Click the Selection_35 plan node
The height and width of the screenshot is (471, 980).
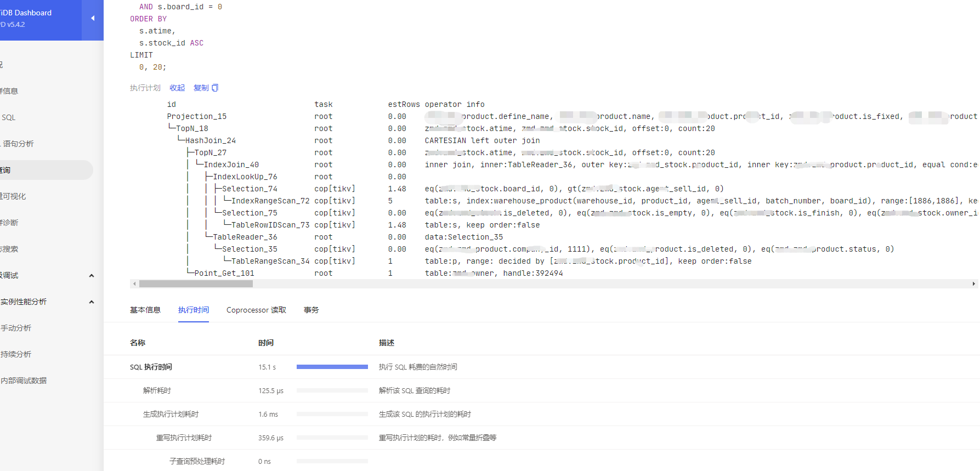pyautogui.click(x=250, y=249)
